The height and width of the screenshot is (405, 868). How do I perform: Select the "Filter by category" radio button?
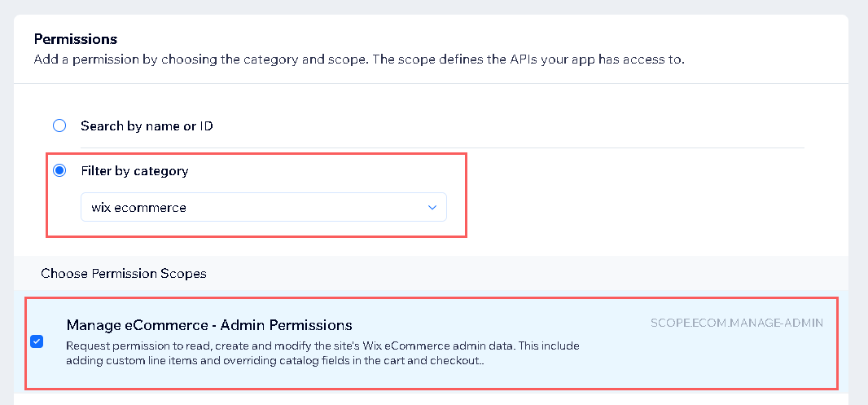59,171
